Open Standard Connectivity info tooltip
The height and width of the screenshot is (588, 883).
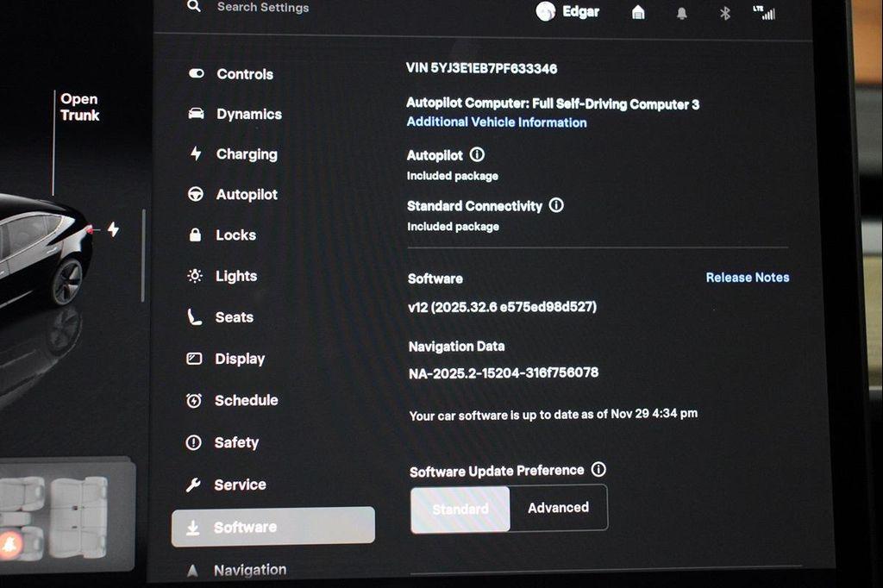[x=556, y=206]
